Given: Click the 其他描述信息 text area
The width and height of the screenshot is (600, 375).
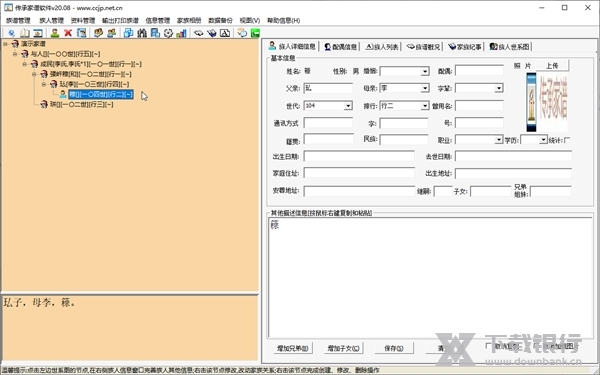Looking at the screenshot, I should tap(430, 277).
